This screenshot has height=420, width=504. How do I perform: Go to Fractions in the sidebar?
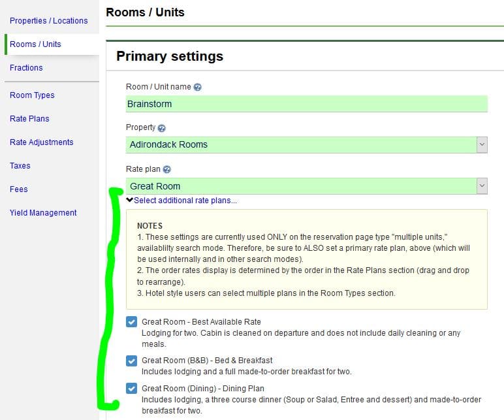pos(26,68)
